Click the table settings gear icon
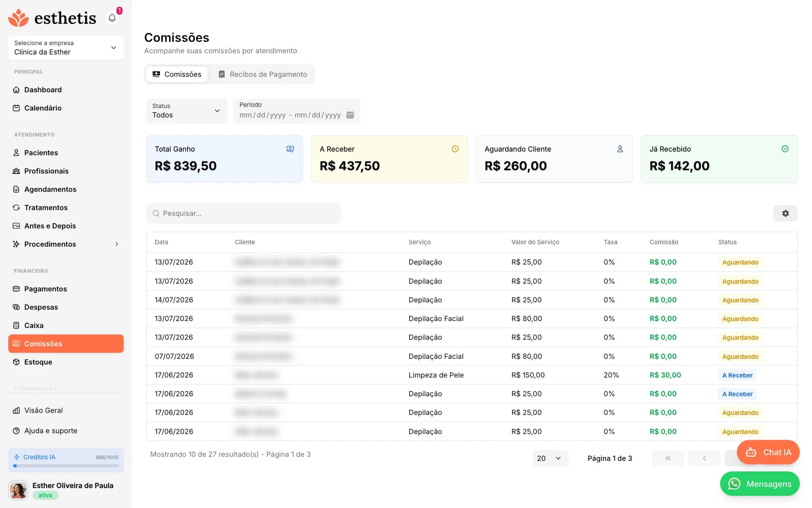Viewport: 812px width, 508px height. click(785, 213)
